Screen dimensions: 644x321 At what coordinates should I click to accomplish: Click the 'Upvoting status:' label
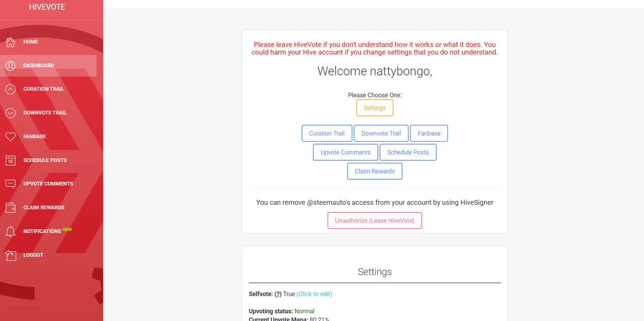pos(271,311)
